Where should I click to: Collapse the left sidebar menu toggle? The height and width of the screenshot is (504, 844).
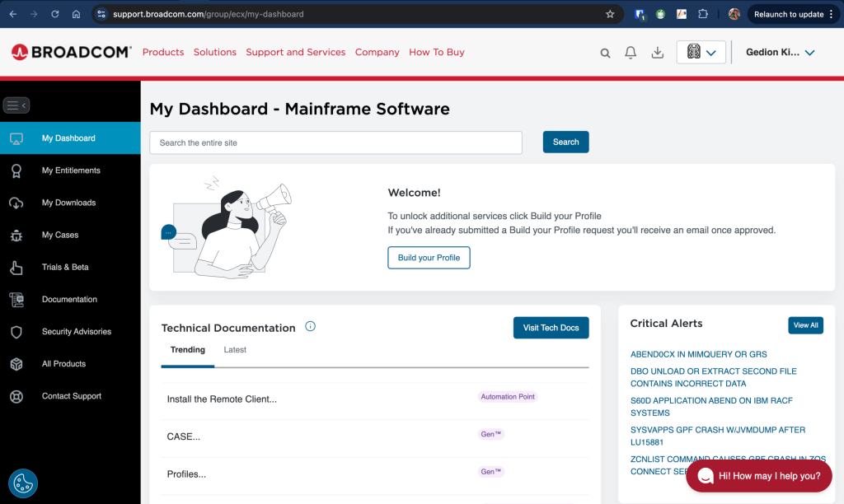pyautogui.click(x=16, y=105)
